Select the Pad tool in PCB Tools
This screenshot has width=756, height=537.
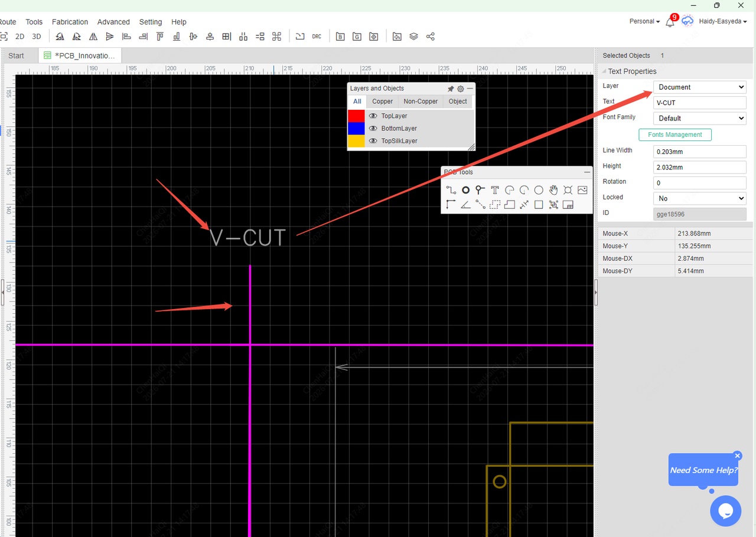465,190
